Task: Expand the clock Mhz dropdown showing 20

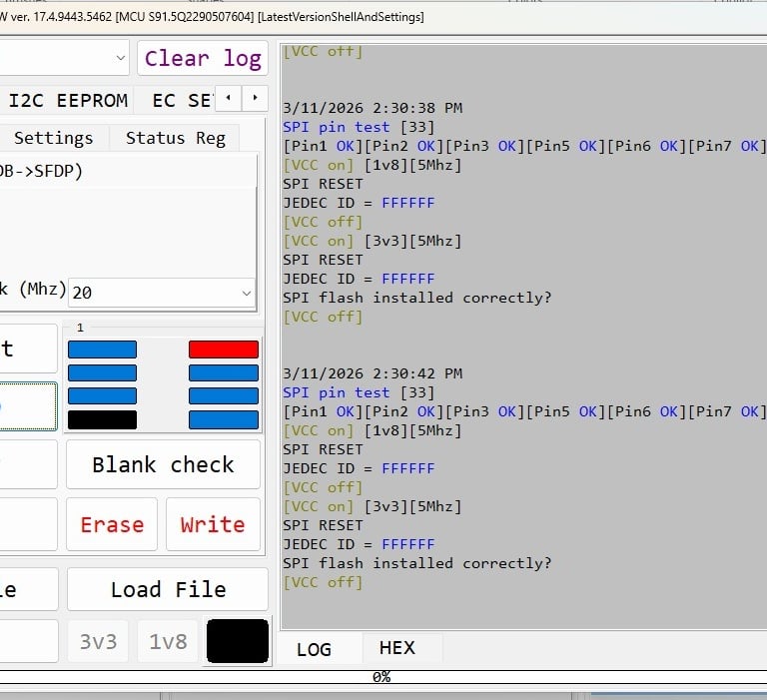Action: click(162, 293)
